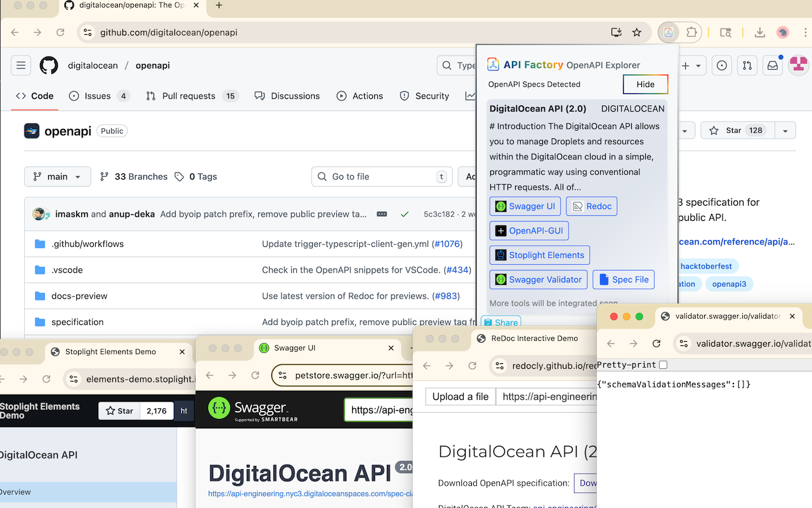
Task: Open the Chrome profile avatar
Action: pos(783,32)
